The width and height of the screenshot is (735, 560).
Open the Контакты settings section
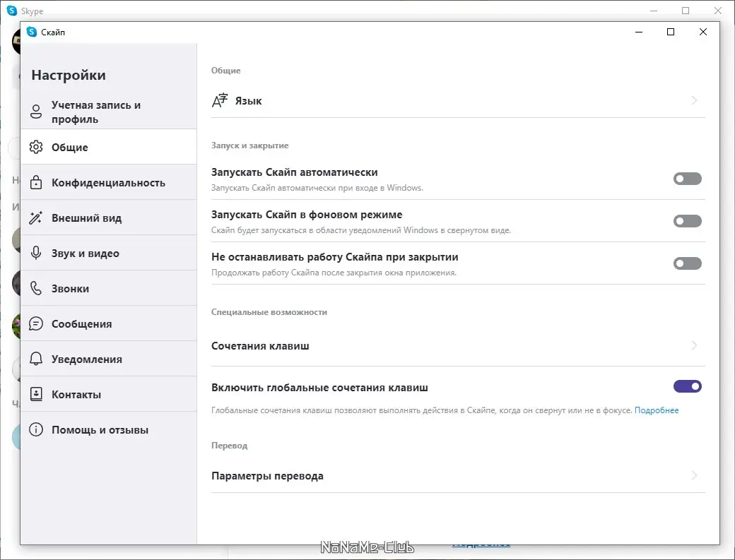108,394
